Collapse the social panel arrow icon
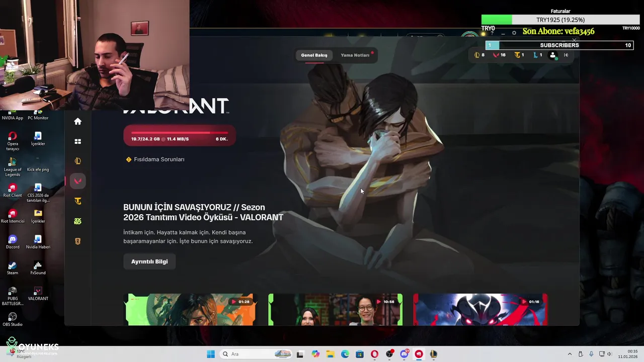Image resolution: width=644 pixels, height=362 pixels. coord(566,55)
